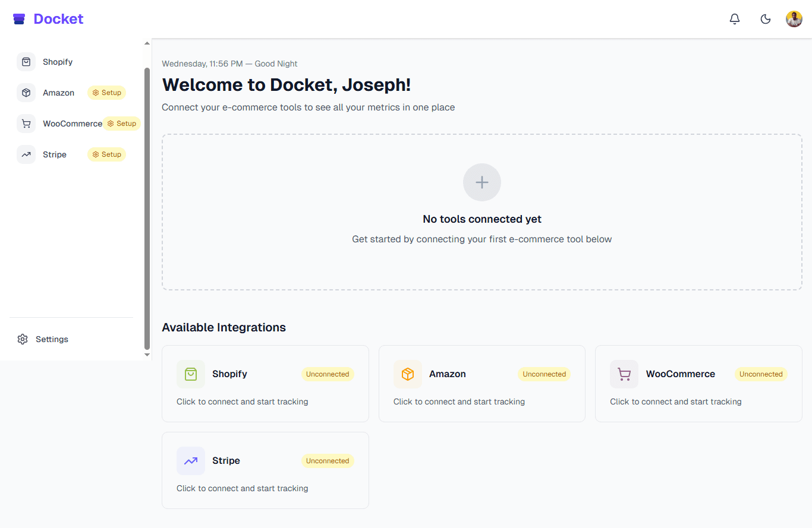Select the Shopify icon in the sidebar
The height and width of the screenshot is (528, 812).
(26, 62)
